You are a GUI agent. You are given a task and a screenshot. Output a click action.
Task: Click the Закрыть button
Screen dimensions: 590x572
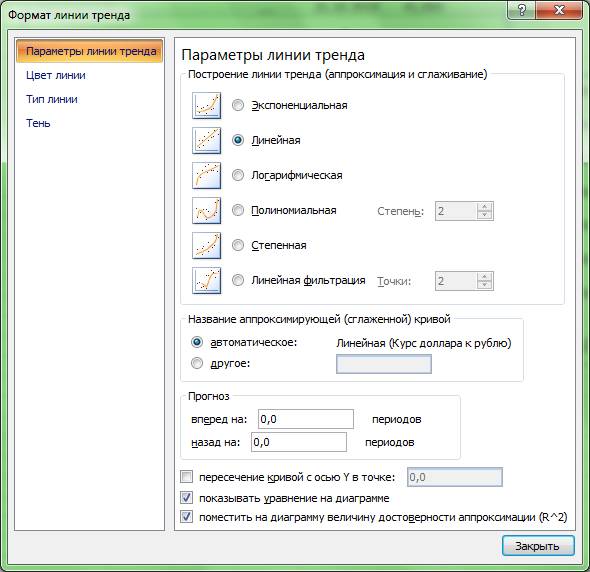(538, 546)
